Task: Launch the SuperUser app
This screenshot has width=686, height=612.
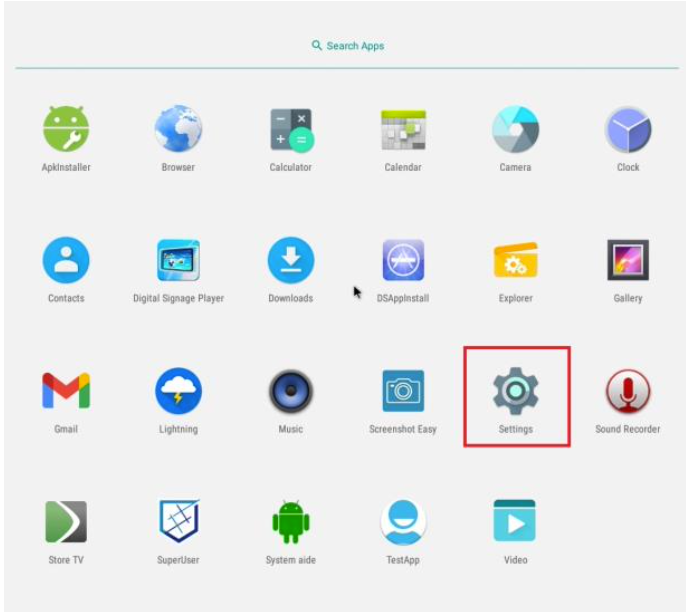Action: pyautogui.click(x=178, y=521)
